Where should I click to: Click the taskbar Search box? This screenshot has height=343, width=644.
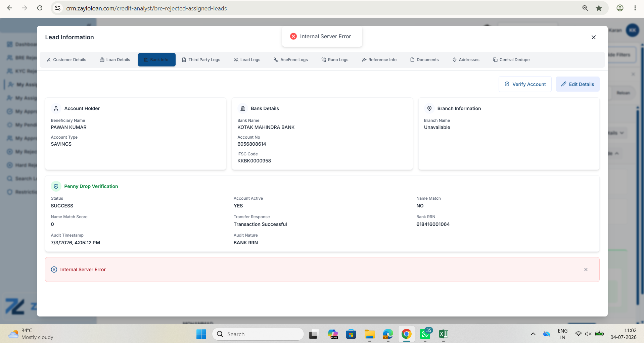258,334
